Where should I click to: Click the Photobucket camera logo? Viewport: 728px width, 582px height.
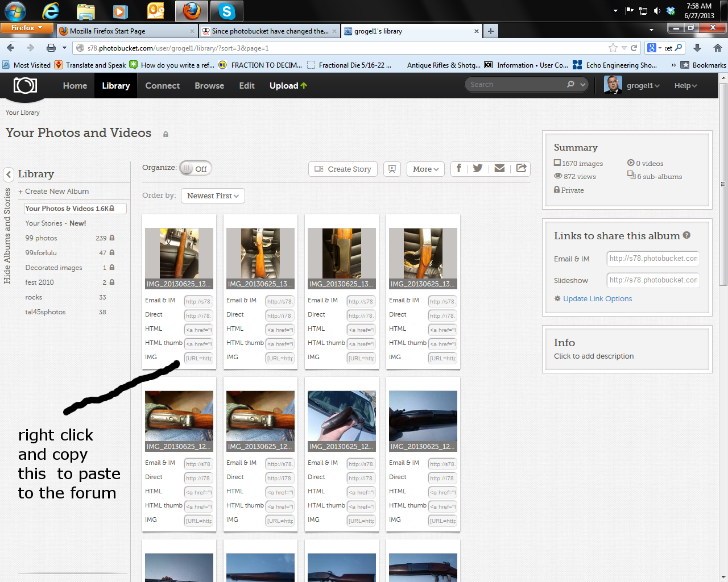(x=25, y=85)
